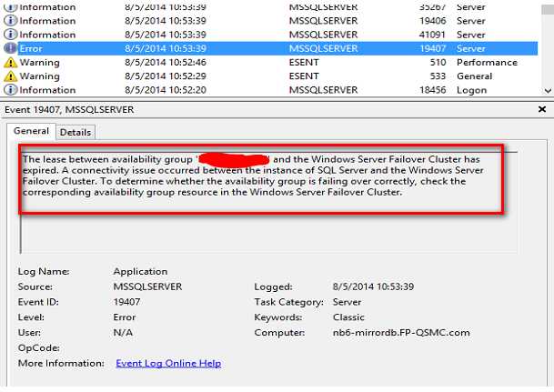Select the Information row with event ID 19406

tap(271, 21)
